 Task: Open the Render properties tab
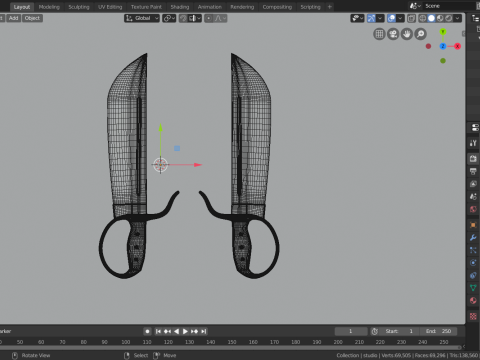coord(473,158)
